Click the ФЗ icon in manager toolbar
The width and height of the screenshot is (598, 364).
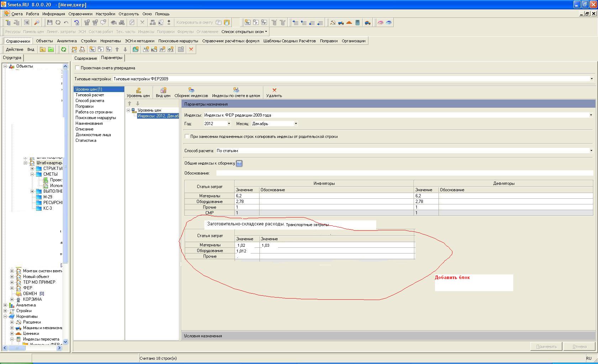171,49
